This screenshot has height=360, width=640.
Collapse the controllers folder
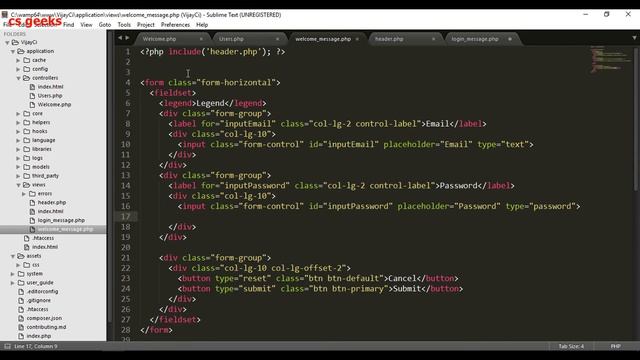point(18,78)
